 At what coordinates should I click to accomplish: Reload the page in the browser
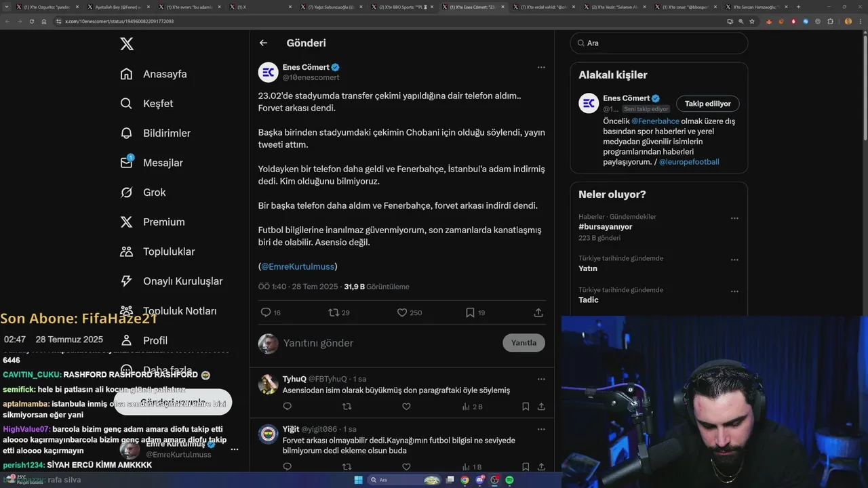(31, 22)
